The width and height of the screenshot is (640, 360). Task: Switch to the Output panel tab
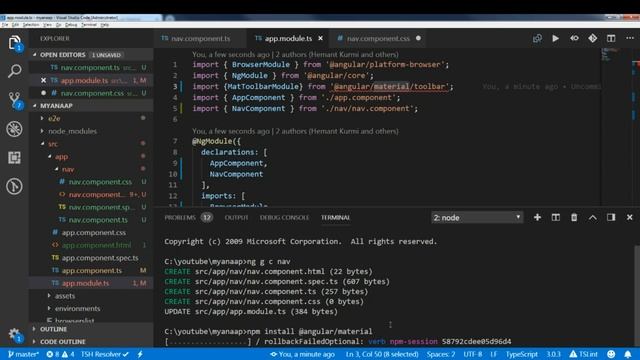pyautogui.click(x=236, y=218)
